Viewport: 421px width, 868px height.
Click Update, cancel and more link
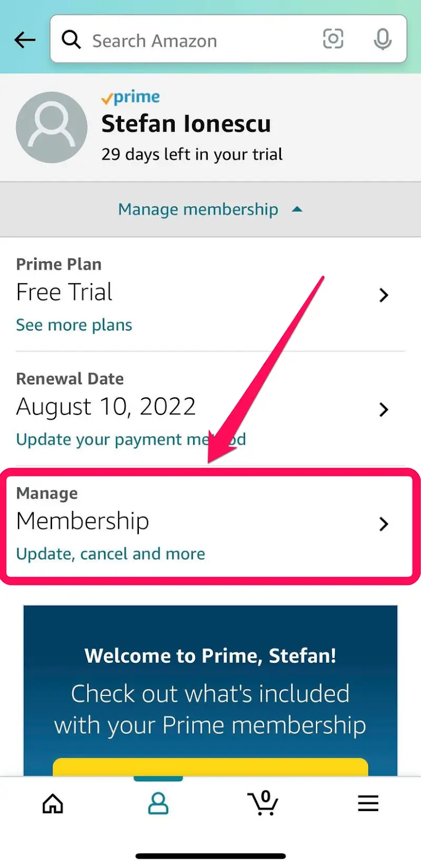111,554
